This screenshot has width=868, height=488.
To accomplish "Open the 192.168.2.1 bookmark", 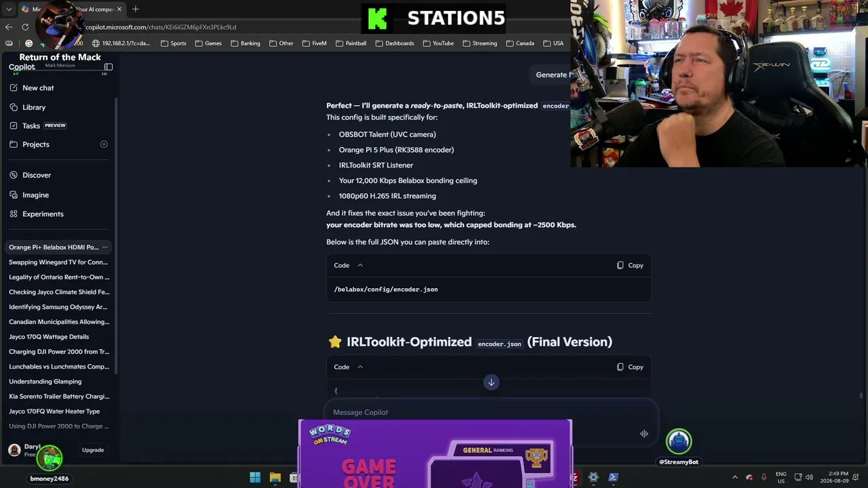I will coord(121,43).
